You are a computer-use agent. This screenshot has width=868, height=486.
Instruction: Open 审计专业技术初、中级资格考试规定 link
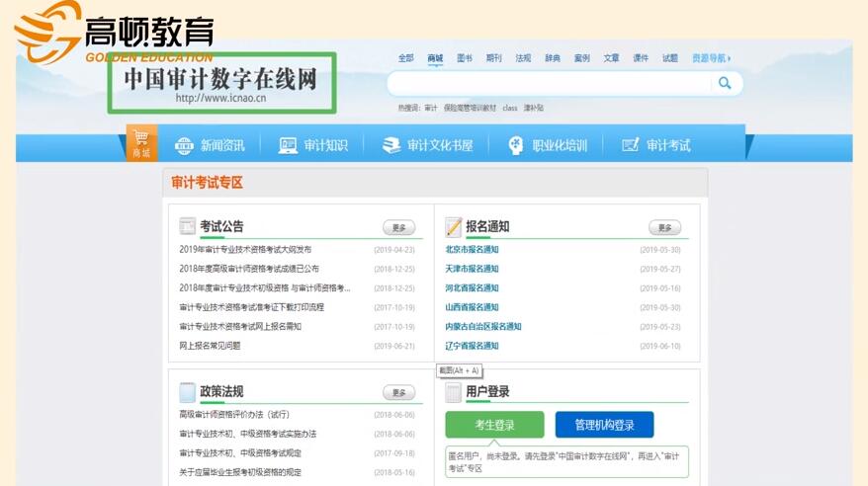[x=240, y=453]
